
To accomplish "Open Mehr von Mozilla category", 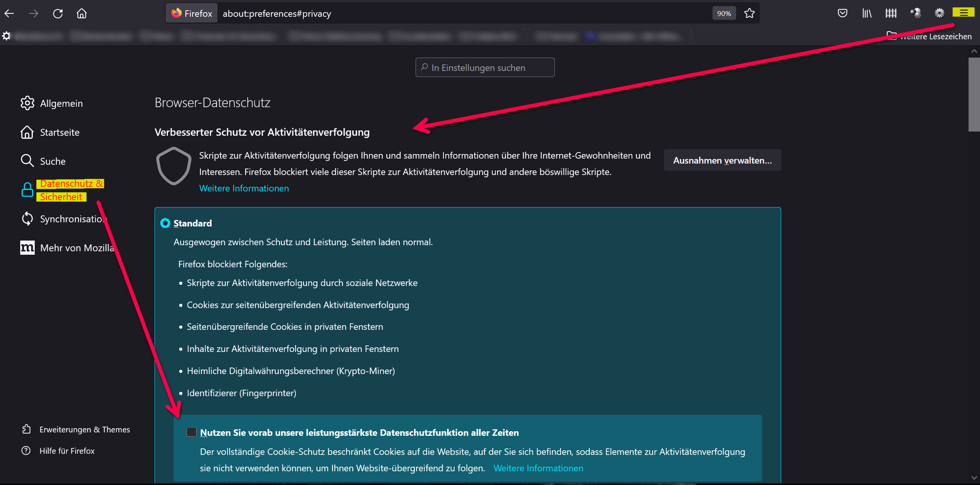I will (67, 248).
